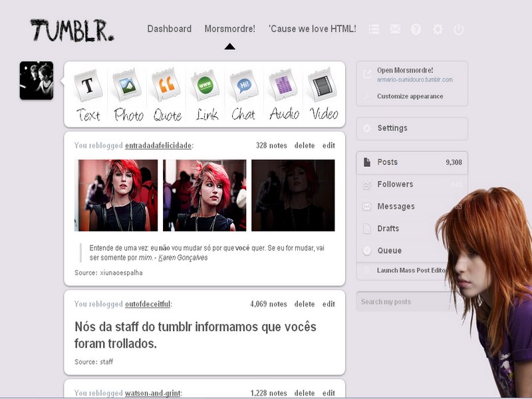
Task: Launch Mass Post Editor
Action: tap(412, 271)
